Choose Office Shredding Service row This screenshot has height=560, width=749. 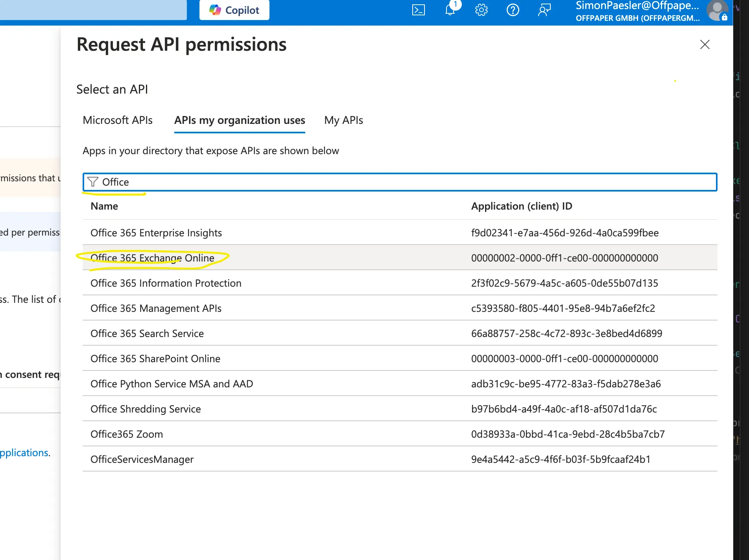point(146,409)
